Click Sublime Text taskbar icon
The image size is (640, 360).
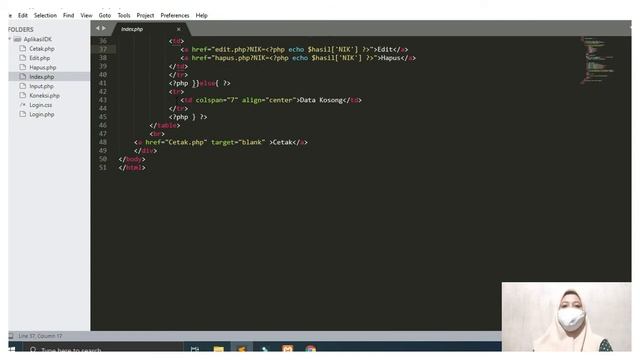click(x=242, y=348)
